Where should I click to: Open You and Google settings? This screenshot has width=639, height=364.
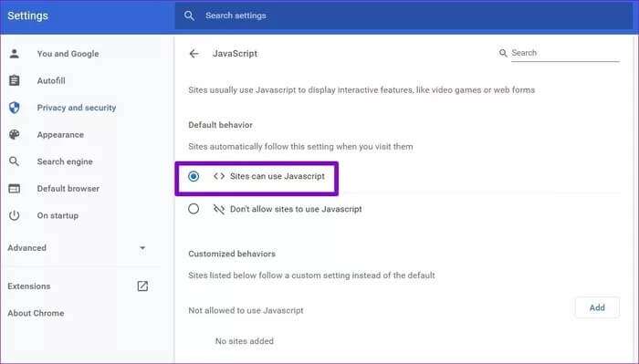[x=68, y=54]
